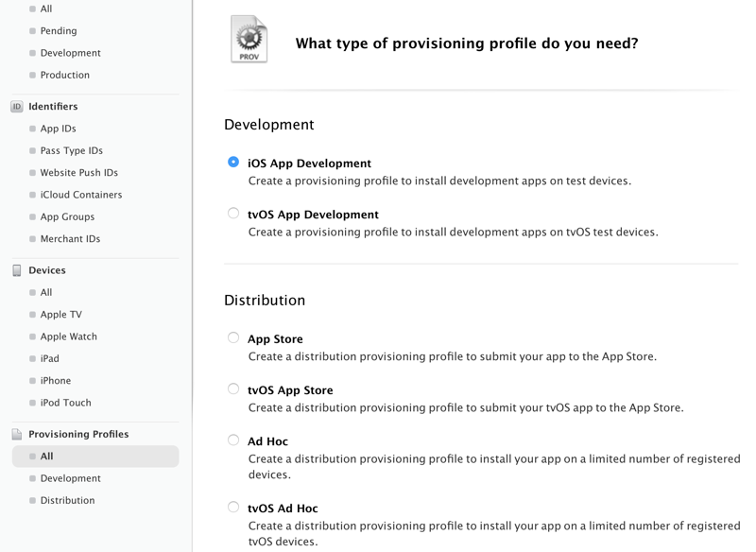The image size is (756, 552).
Task: Select the iOS App Development radio button
Action: (x=233, y=163)
